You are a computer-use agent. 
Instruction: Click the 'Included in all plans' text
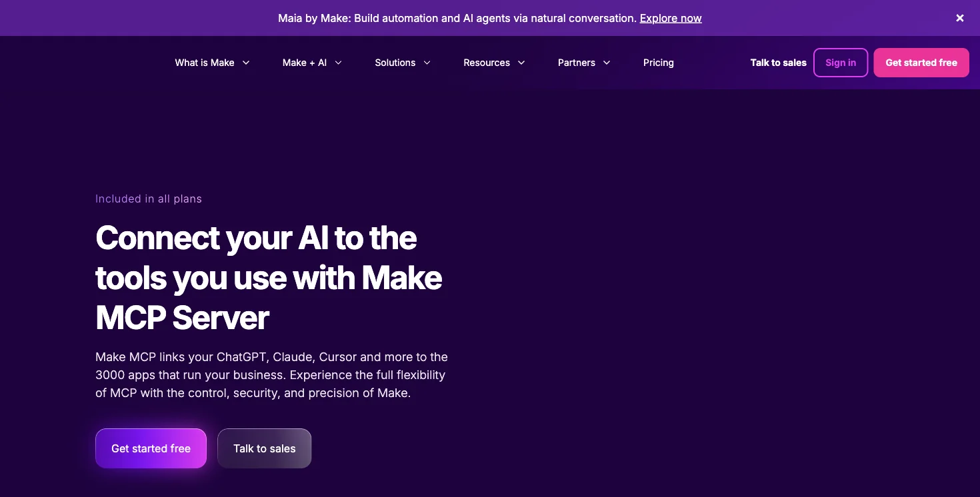pyautogui.click(x=149, y=199)
